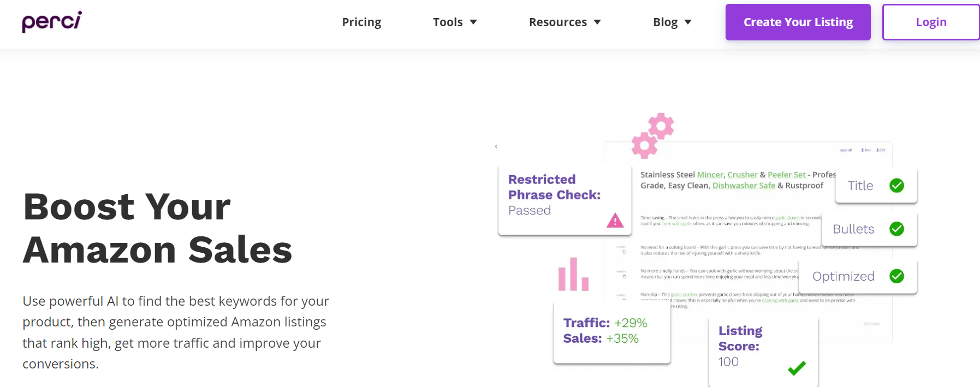Click the left carousel arrow
The image size is (980, 387).
(x=496, y=146)
